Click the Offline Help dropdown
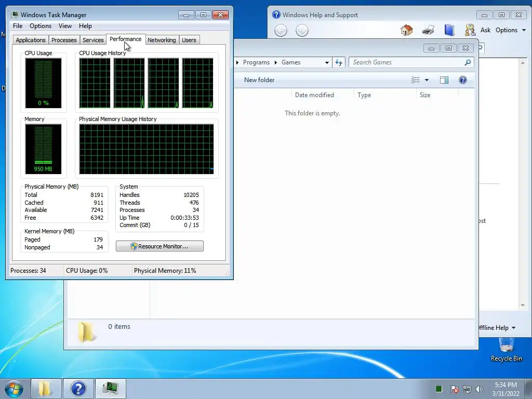The height and width of the screenshot is (399, 532). click(x=497, y=328)
